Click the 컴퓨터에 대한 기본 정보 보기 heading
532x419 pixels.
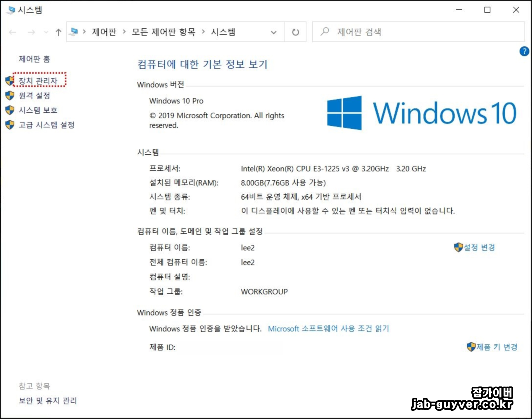pyautogui.click(x=202, y=64)
